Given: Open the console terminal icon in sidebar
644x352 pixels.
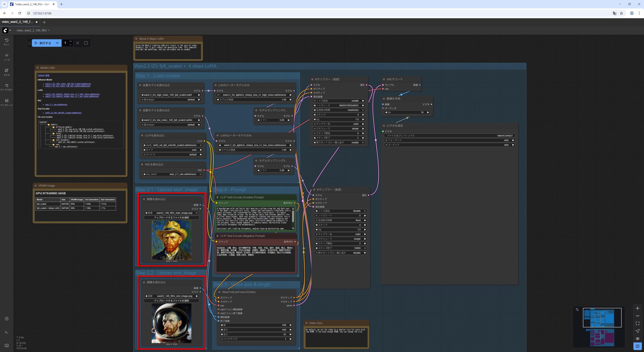Looking at the screenshot, I should (7, 332).
